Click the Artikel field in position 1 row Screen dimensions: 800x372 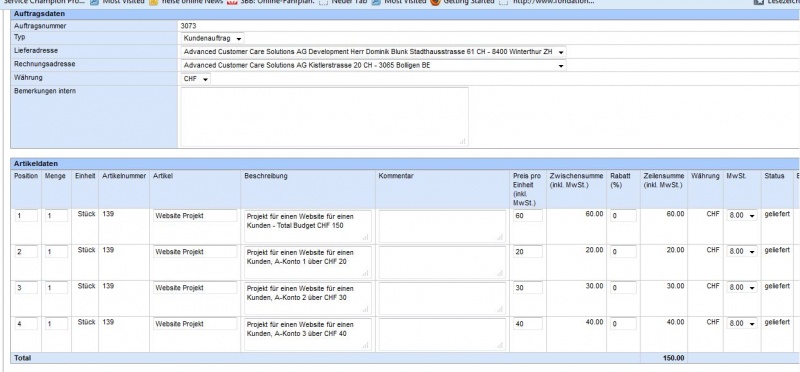point(195,216)
